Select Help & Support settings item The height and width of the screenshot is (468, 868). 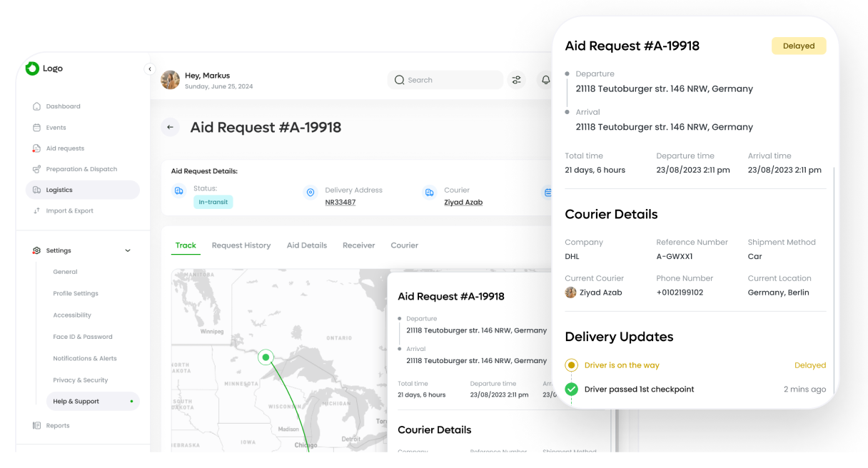76,401
